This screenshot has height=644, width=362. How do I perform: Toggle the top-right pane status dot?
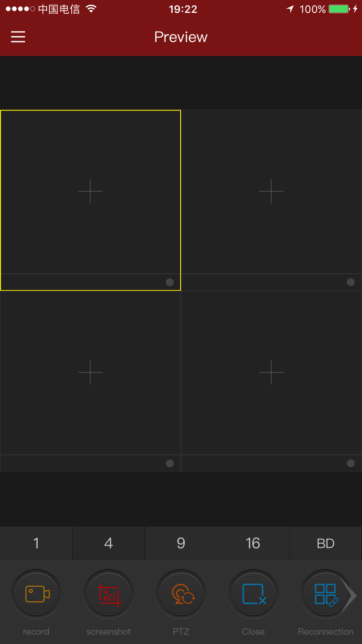(351, 282)
